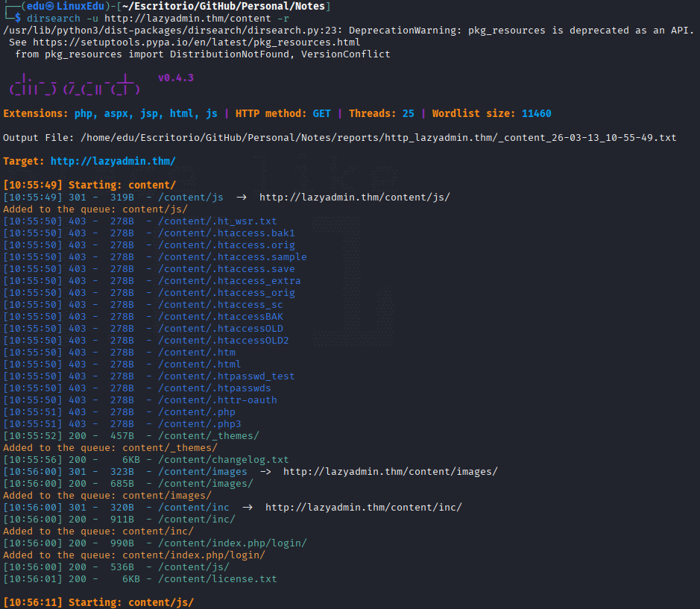The height and width of the screenshot is (609, 700).
Task: Click the Output File report path
Action: pos(378,137)
